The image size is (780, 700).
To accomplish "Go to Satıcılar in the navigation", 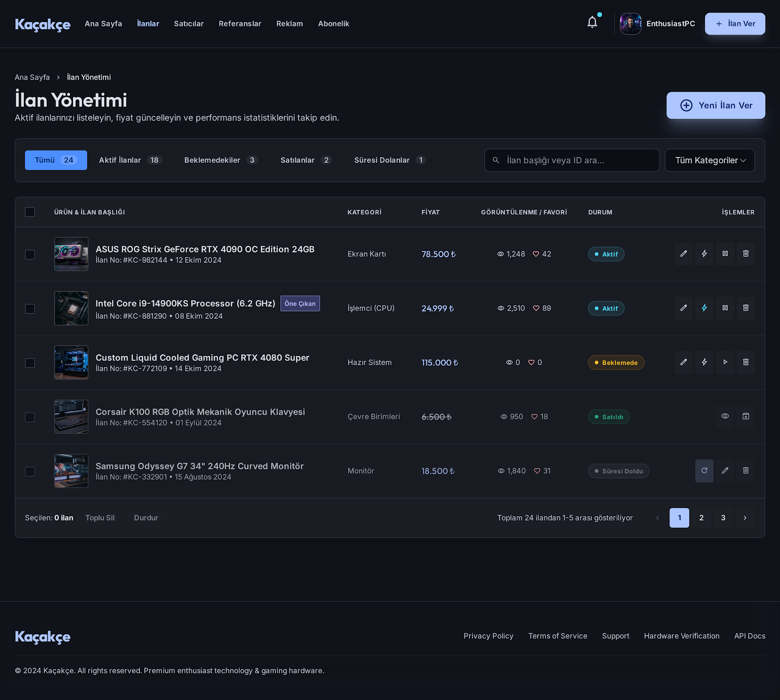I will (189, 23).
